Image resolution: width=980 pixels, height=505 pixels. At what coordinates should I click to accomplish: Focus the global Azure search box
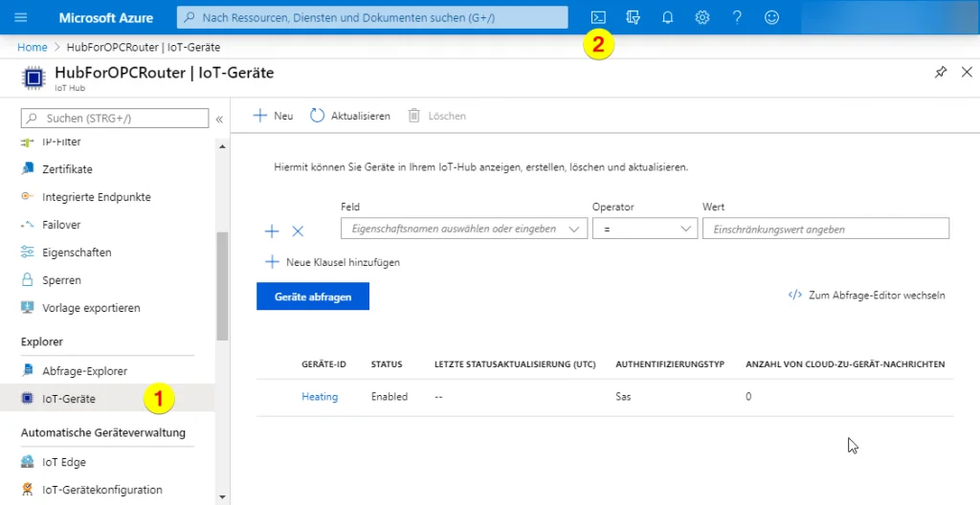point(372,17)
